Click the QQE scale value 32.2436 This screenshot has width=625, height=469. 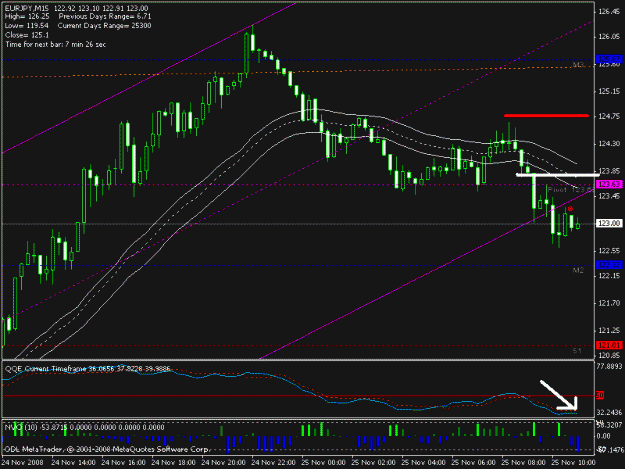(609, 412)
